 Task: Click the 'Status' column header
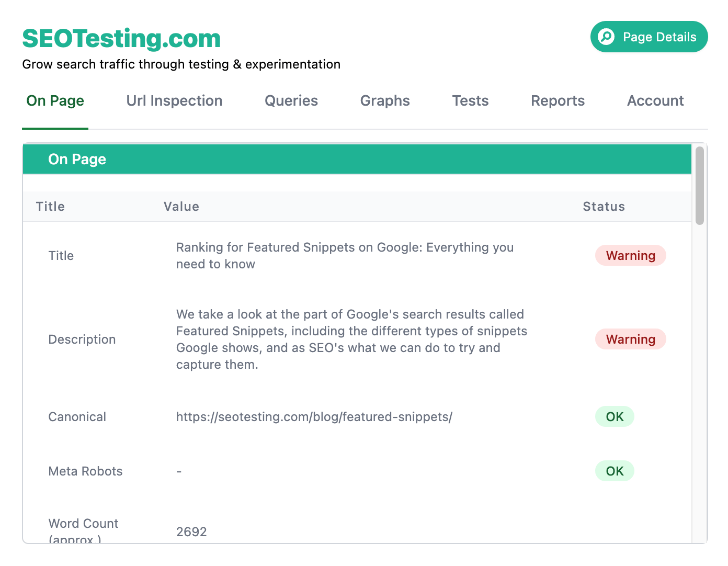point(604,207)
